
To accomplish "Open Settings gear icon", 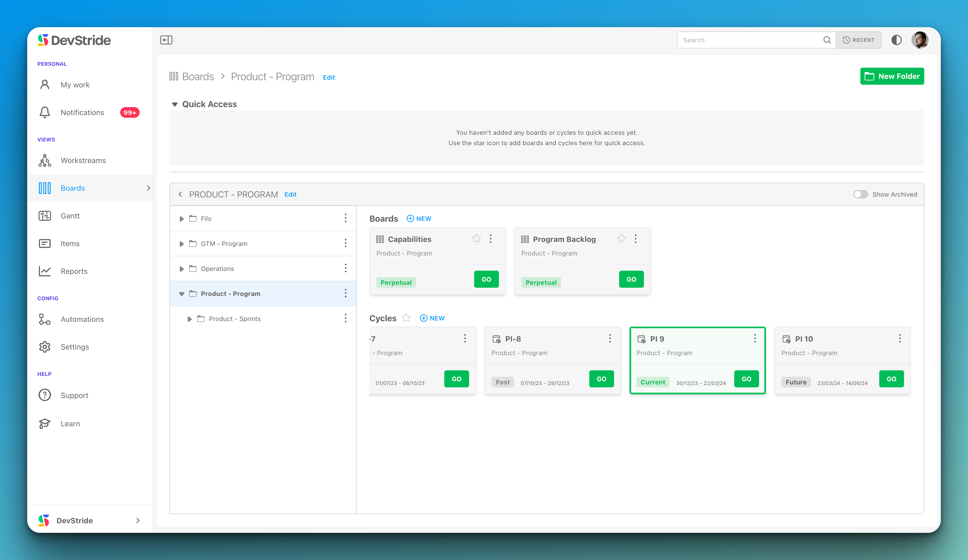I will click(45, 347).
